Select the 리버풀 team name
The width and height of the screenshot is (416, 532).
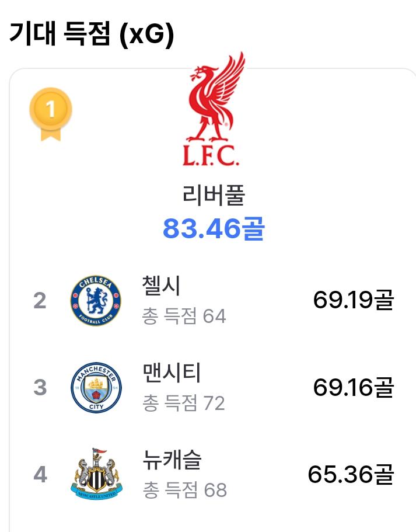point(214,195)
